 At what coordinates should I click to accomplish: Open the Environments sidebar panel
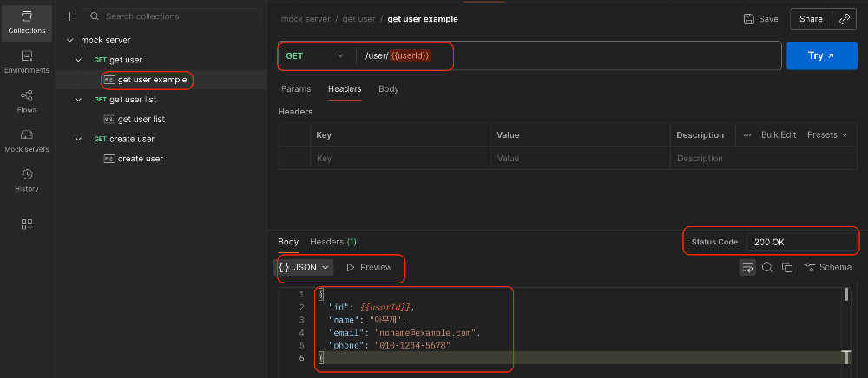pyautogui.click(x=27, y=62)
